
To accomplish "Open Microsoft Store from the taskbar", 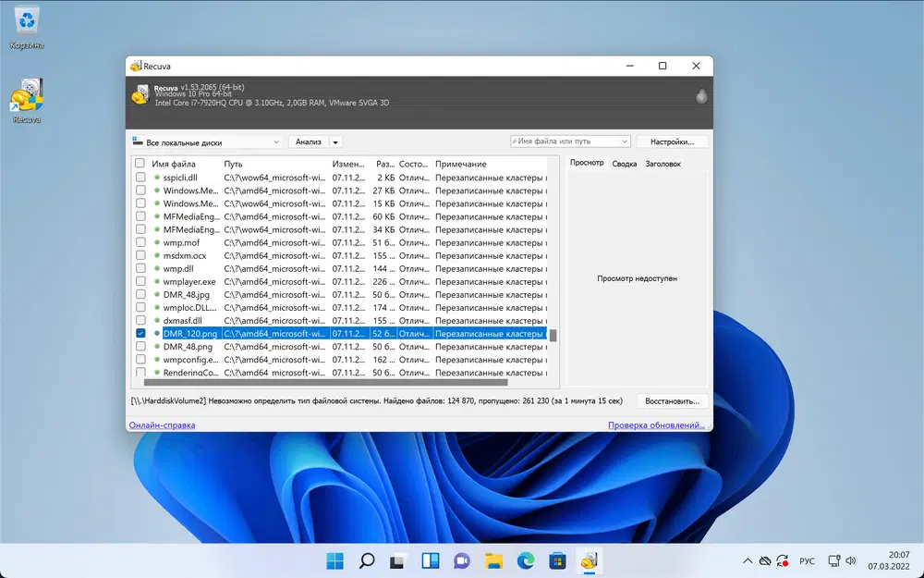I will point(557,560).
